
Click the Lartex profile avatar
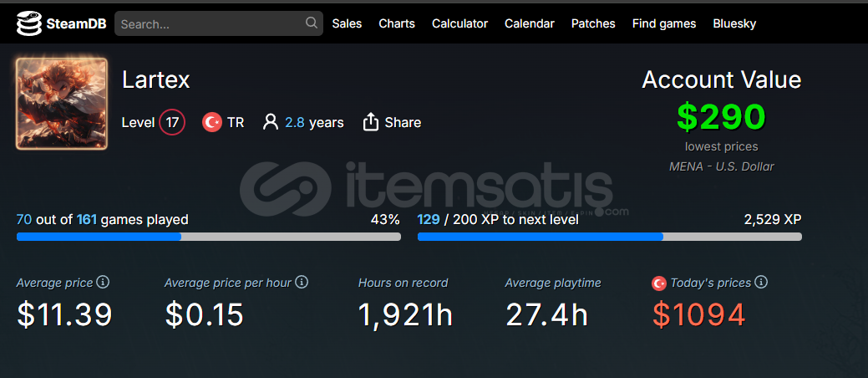coord(62,104)
